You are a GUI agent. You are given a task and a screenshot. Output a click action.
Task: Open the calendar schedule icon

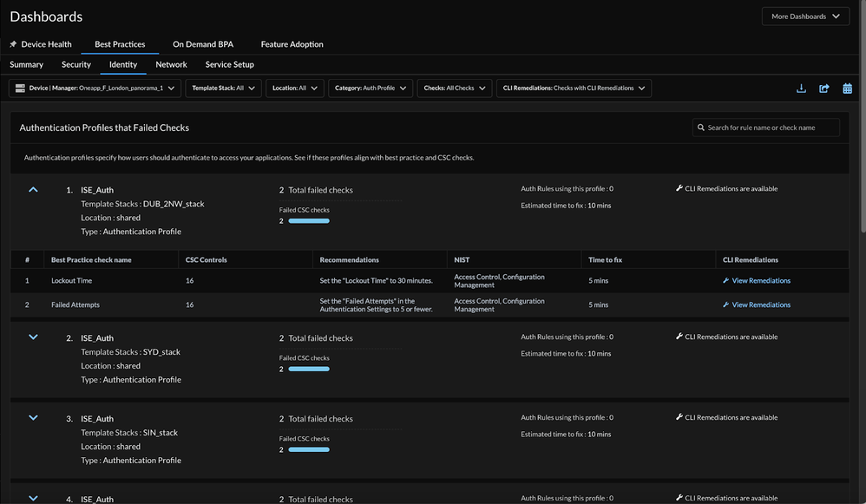(847, 88)
